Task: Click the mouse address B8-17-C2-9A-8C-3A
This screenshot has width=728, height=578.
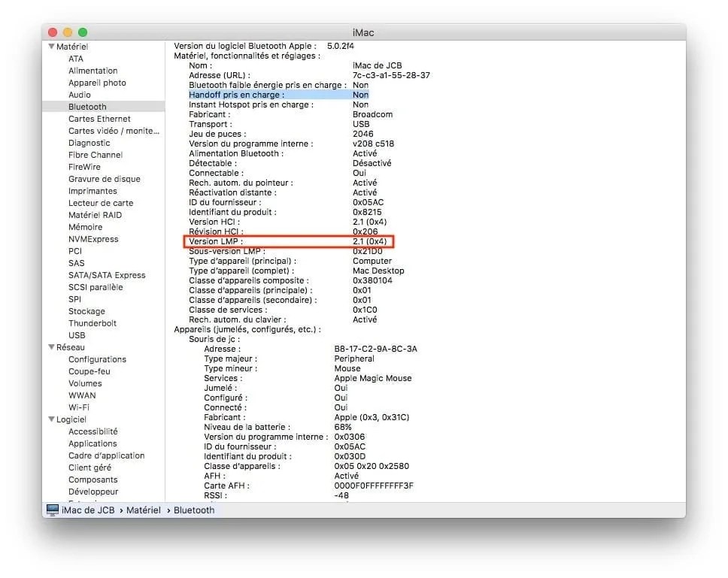Action: 375,349
